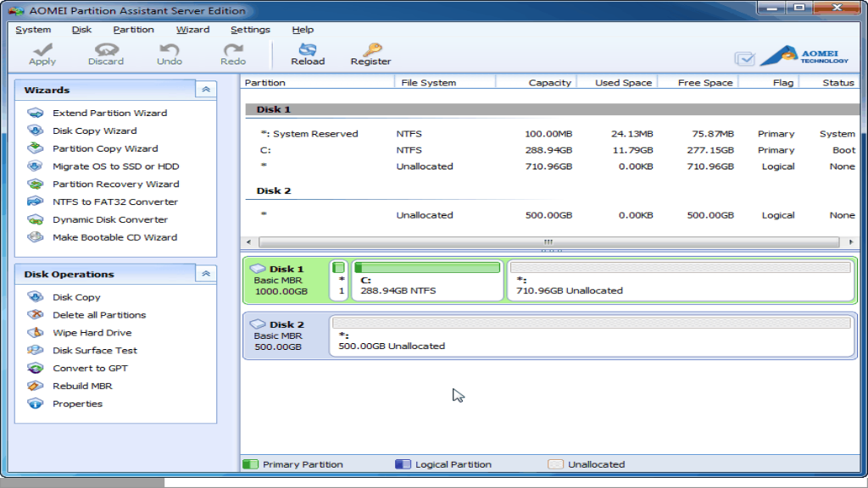868x488 pixels.
Task: Launch Extend Partition Wizard link
Action: click(109, 113)
